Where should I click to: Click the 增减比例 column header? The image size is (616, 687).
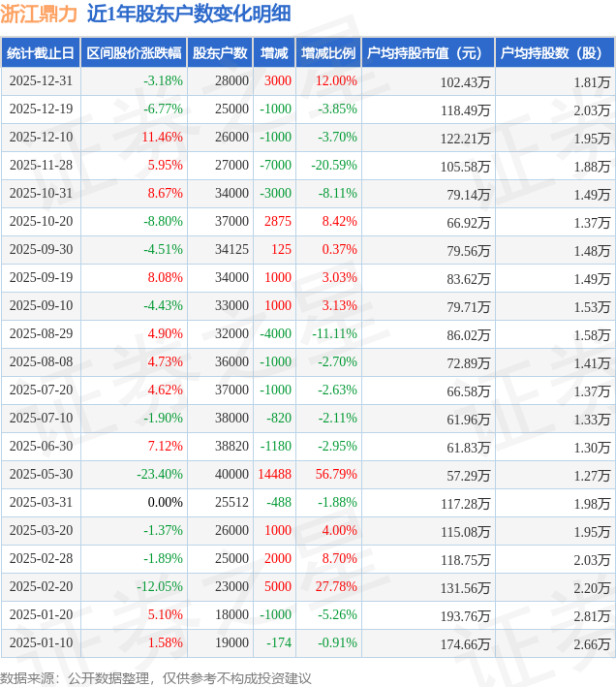click(328, 53)
